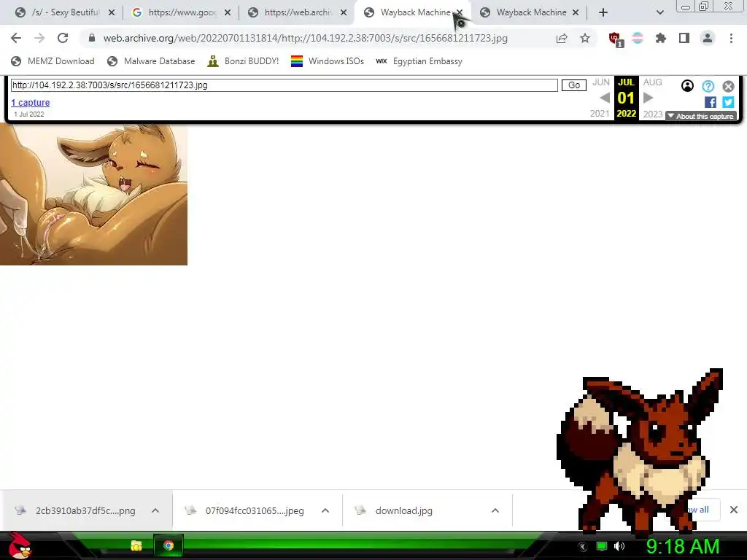This screenshot has height=560, width=747.
Task: Click the 9:18 AM taskbar clock
Action: pyautogui.click(x=683, y=546)
